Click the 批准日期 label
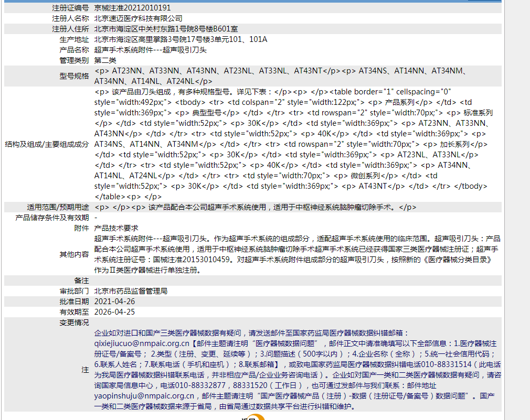The image size is (530, 420). [x=74, y=301]
